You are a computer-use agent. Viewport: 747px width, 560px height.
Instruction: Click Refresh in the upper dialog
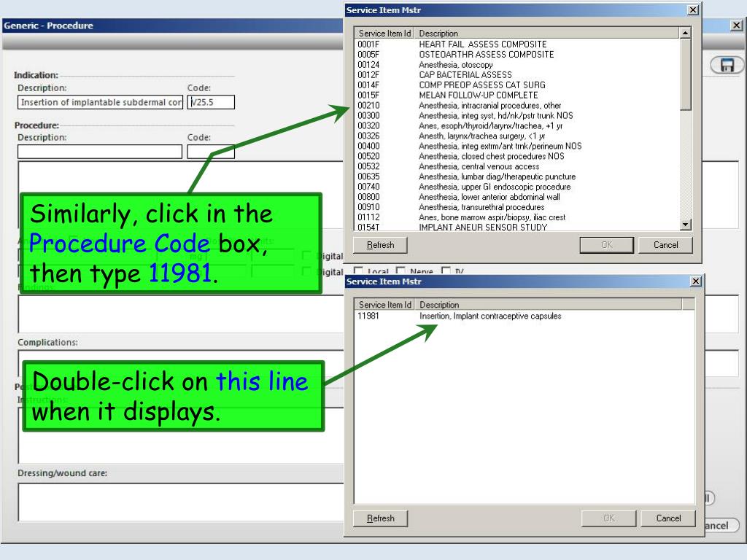[380, 245]
